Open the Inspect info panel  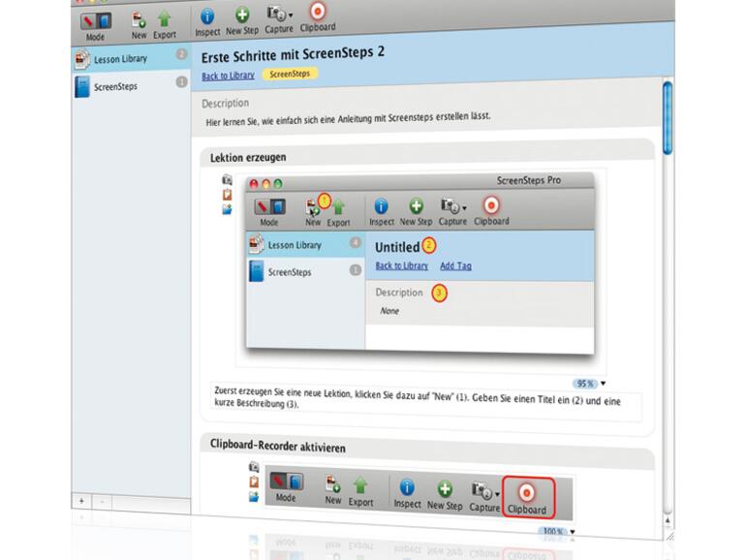[x=207, y=16]
